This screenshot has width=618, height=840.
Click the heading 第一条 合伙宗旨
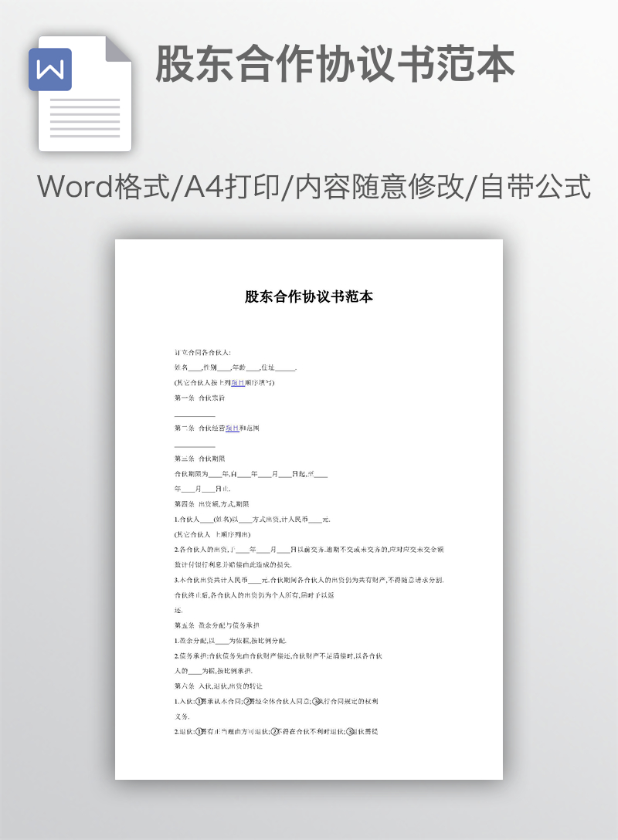point(199,398)
